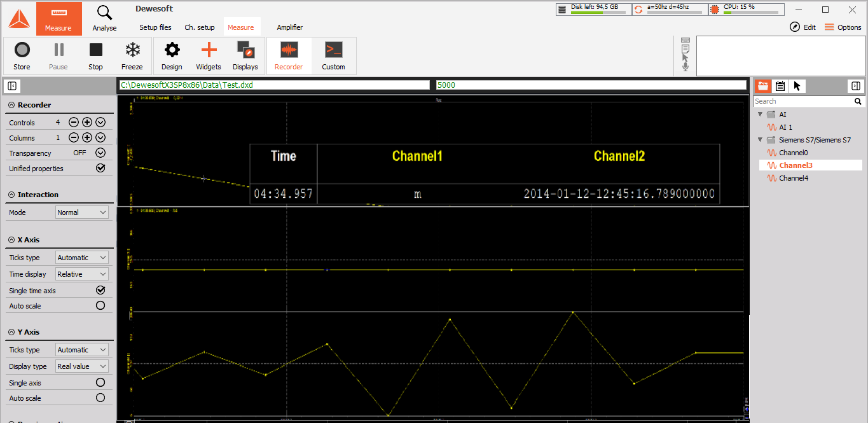Image resolution: width=868 pixels, height=423 pixels.
Task: Start storing data with the Store button
Action: [22, 56]
